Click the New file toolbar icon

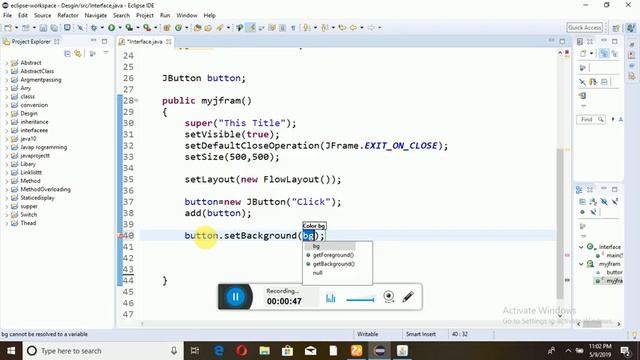(8, 28)
